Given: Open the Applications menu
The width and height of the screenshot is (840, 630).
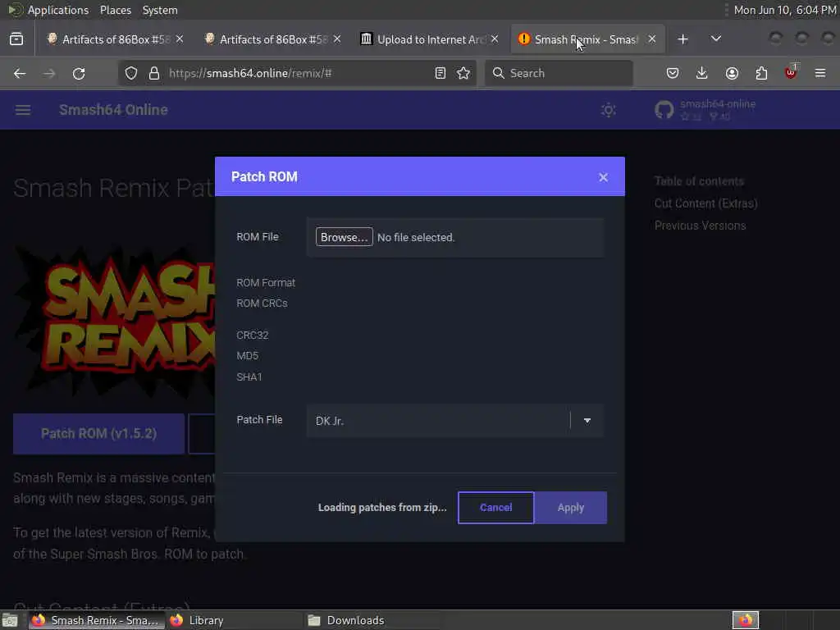Looking at the screenshot, I should (58, 10).
